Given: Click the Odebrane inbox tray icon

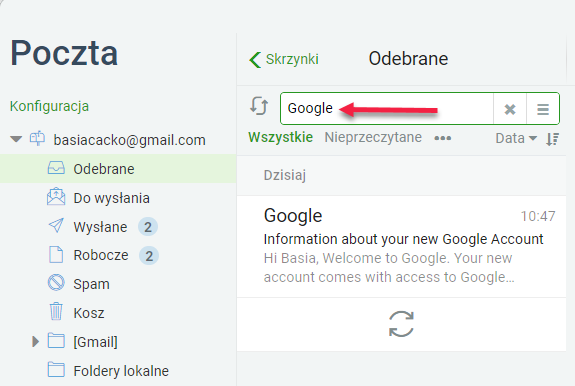Looking at the screenshot, I should 56,168.
